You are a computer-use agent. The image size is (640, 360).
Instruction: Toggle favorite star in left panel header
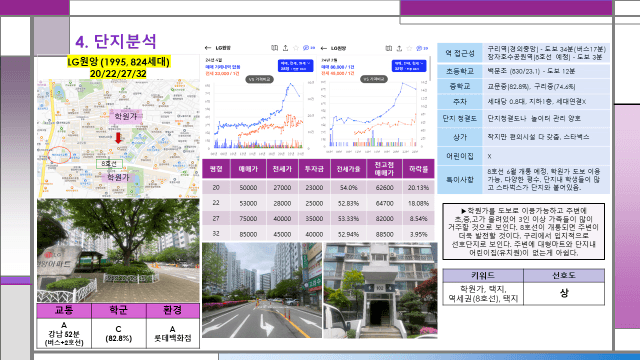pyautogui.click(x=296, y=48)
